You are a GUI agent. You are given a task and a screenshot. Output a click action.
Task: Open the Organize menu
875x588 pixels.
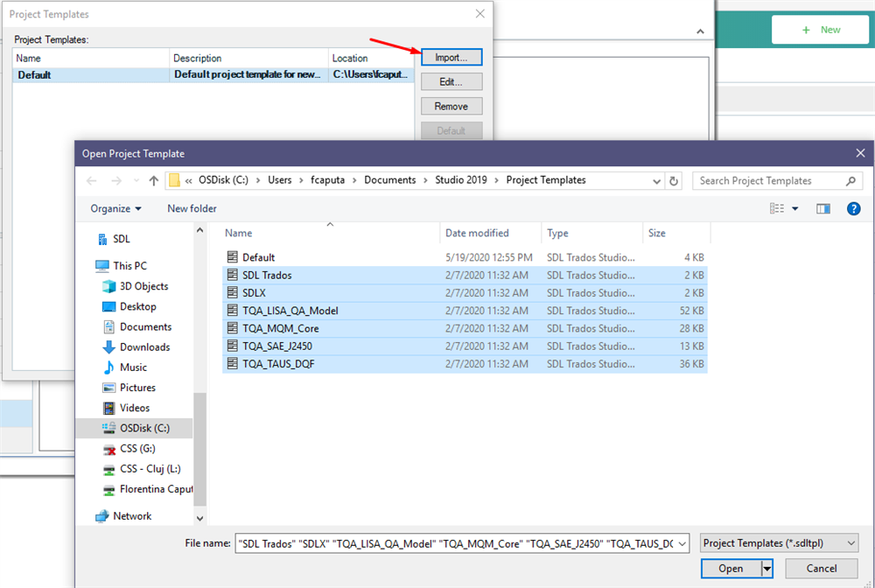[115, 208]
